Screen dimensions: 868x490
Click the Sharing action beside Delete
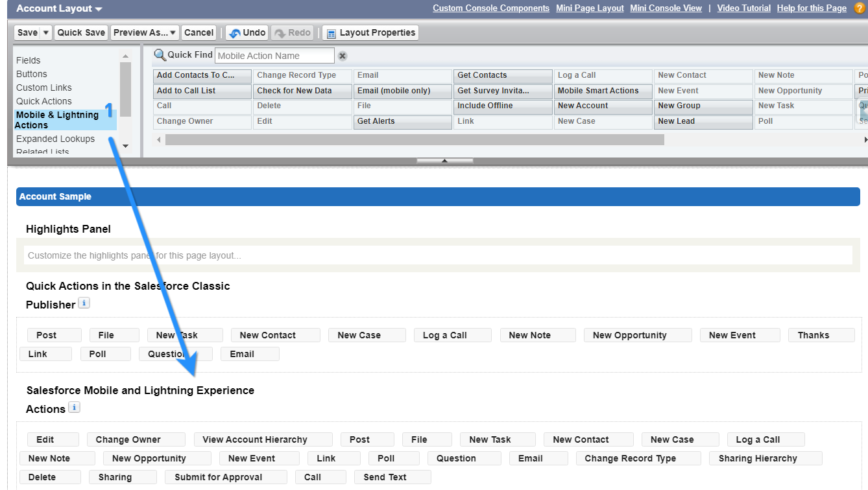click(x=123, y=477)
